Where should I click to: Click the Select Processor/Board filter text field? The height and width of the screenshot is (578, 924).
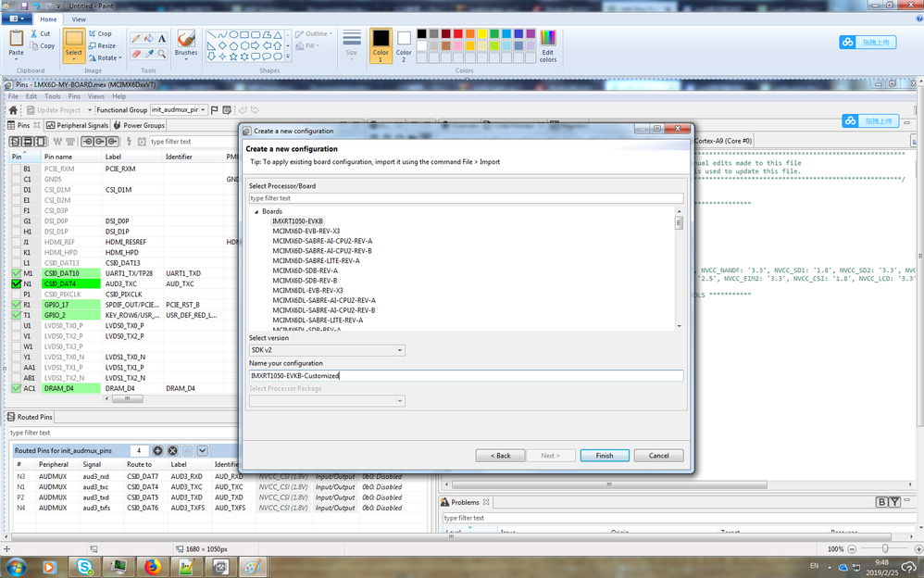466,198
